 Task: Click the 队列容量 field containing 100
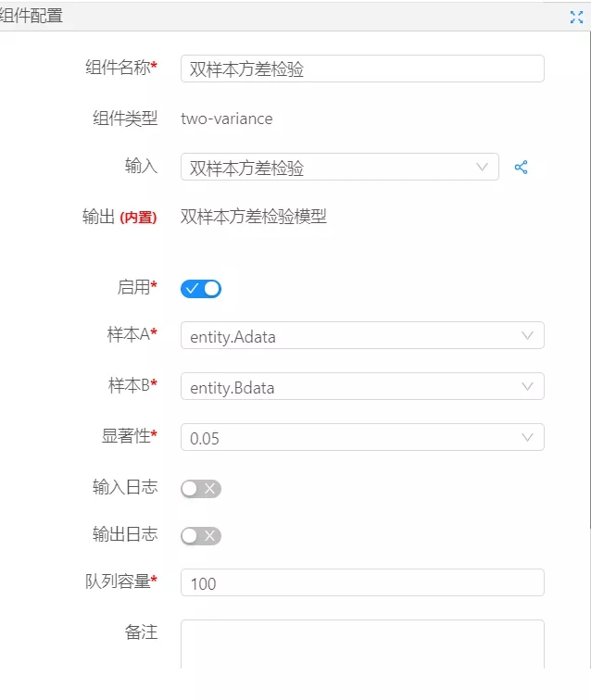click(361, 582)
